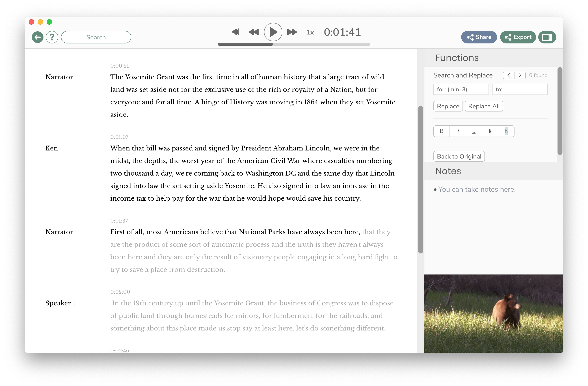Toggle bold formatting

[x=441, y=131]
